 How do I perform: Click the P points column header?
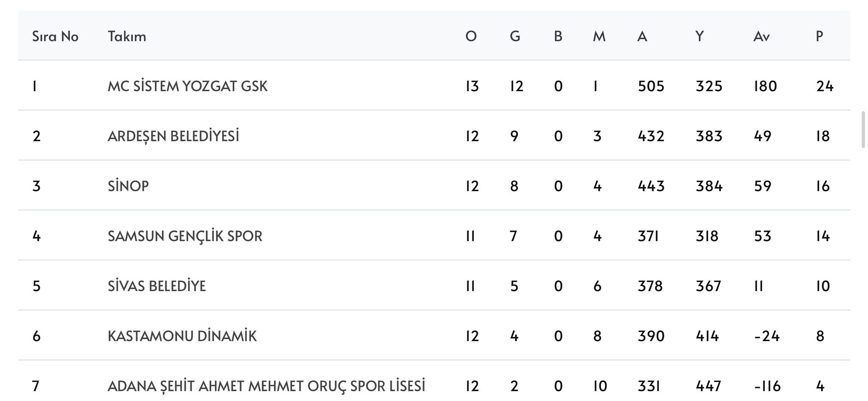pos(819,36)
